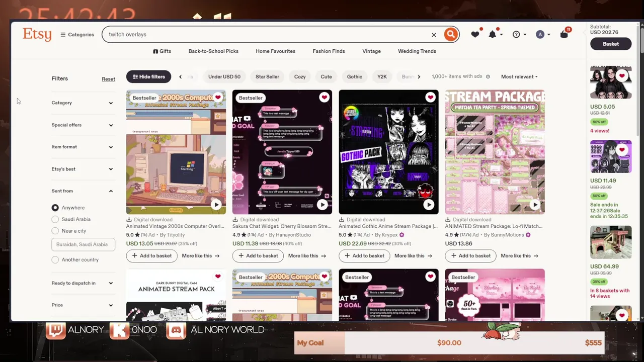This screenshot has height=362, width=644.
Task: Toggle favourite heart on Sakura Chat Widget
Action: (x=324, y=98)
